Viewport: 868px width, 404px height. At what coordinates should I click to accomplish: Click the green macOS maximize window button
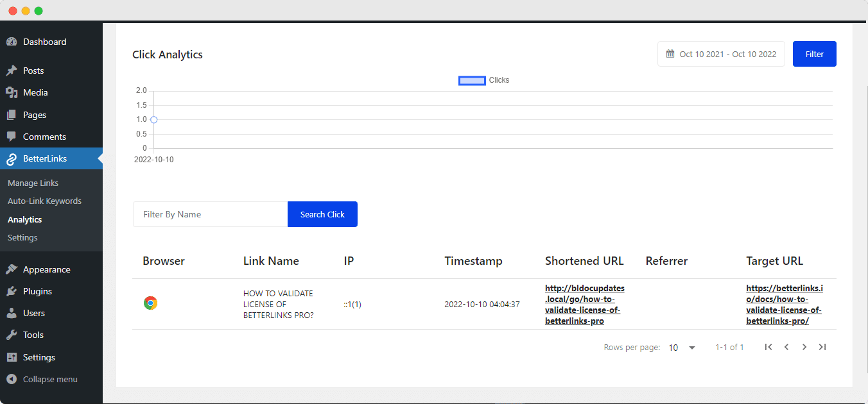(39, 11)
